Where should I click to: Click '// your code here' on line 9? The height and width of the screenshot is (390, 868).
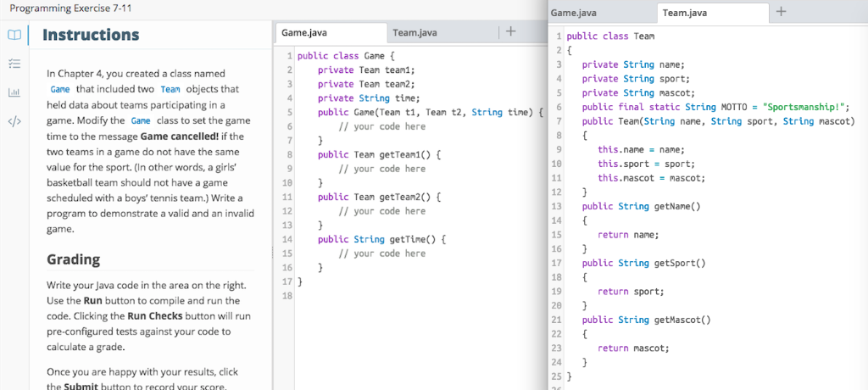[382, 169]
